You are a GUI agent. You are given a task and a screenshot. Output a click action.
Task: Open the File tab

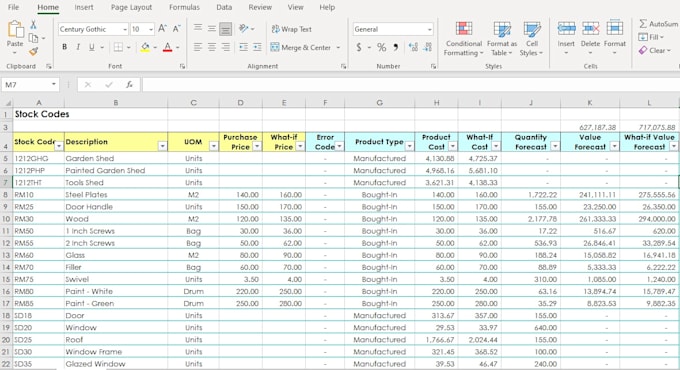(x=13, y=7)
